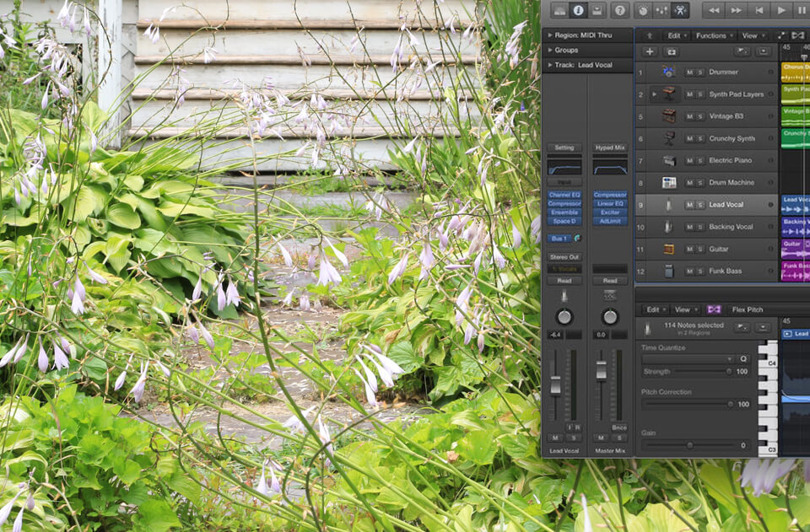This screenshot has height=532, width=810.
Task: Show the Mixer from the control bar
Action: pos(661,10)
